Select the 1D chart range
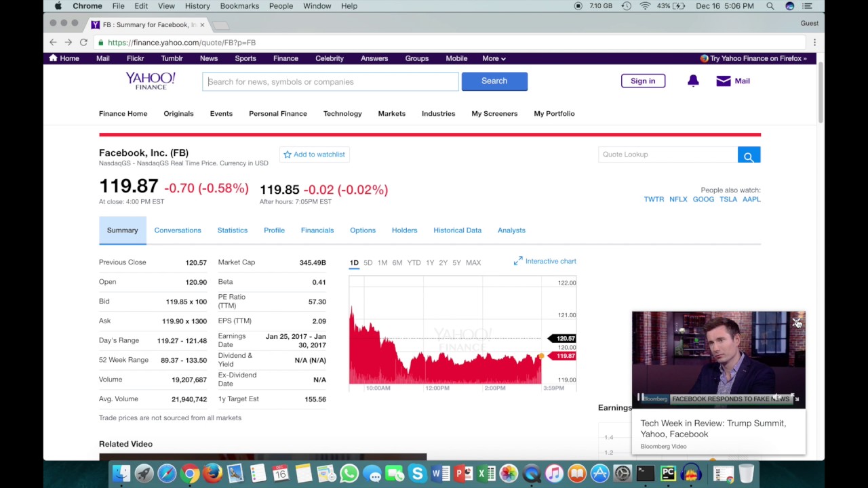This screenshot has width=868, height=488. pos(354,263)
